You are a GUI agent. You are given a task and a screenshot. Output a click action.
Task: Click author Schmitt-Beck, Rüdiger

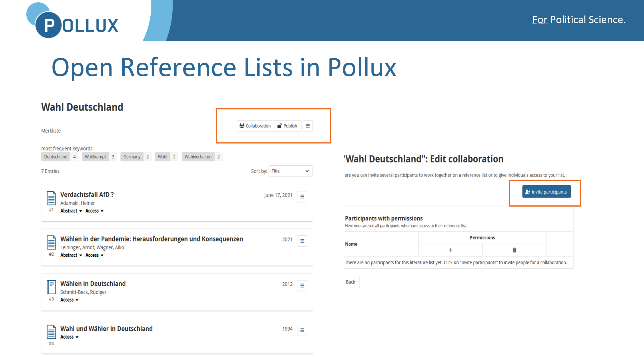pos(83,292)
